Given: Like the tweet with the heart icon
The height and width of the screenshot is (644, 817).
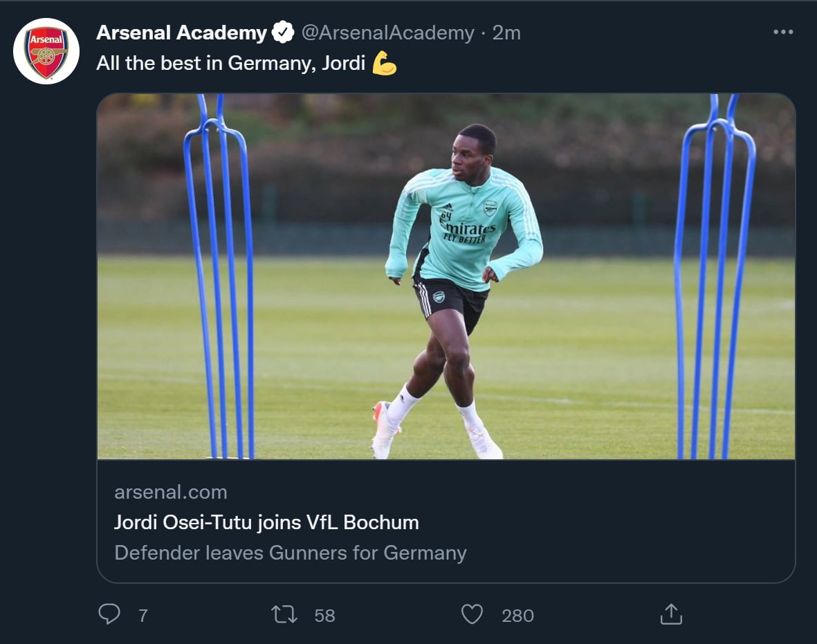Looking at the screenshot, I should tap(472, 614).
